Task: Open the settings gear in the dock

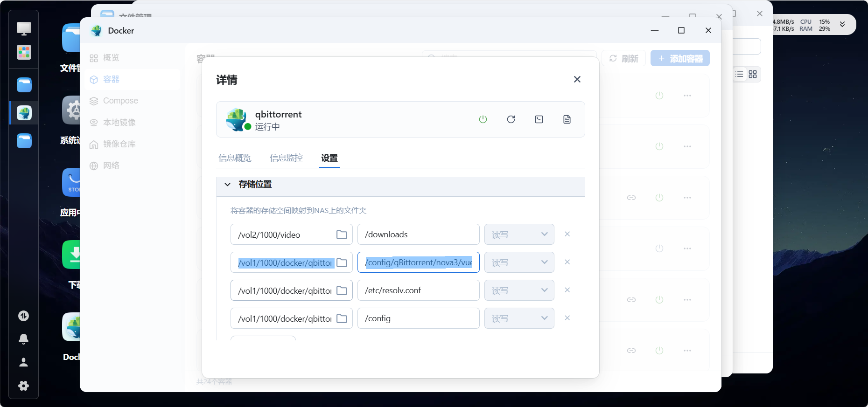Action: pyautogui.click(x=23, y=386)
